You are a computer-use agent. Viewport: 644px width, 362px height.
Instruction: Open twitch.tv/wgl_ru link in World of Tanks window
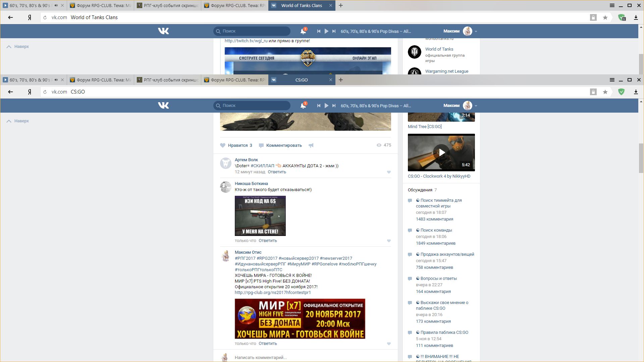pyautogui.click(x=246, y=41)
